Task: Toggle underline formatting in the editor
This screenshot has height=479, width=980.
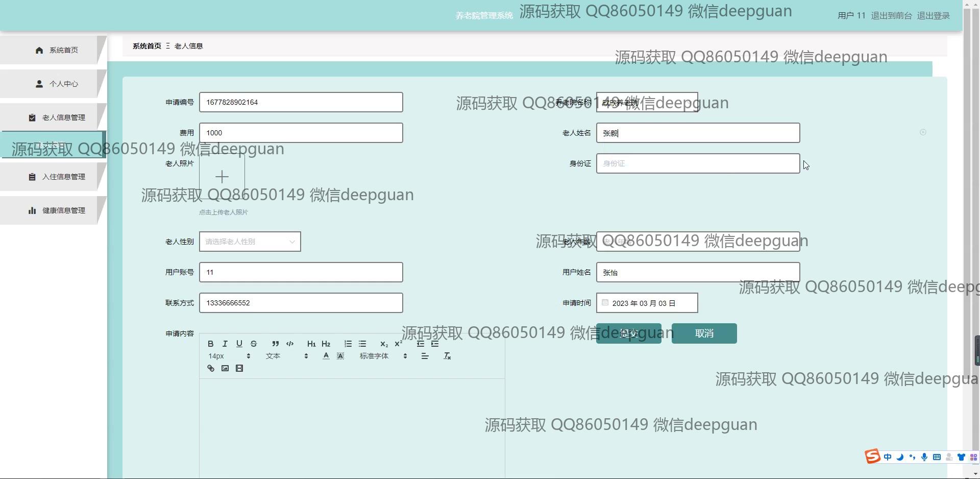Action: tap(239, 344)
